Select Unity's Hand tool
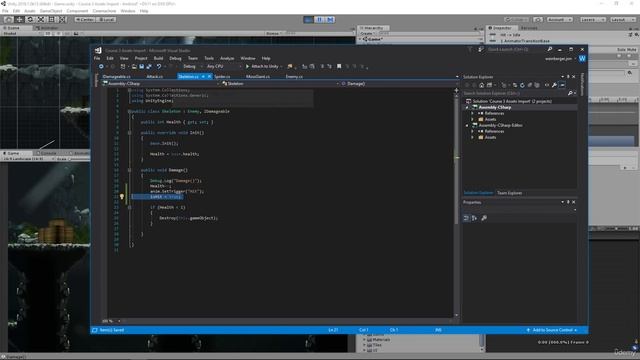640x360 pixels. (x=9, y=19)
